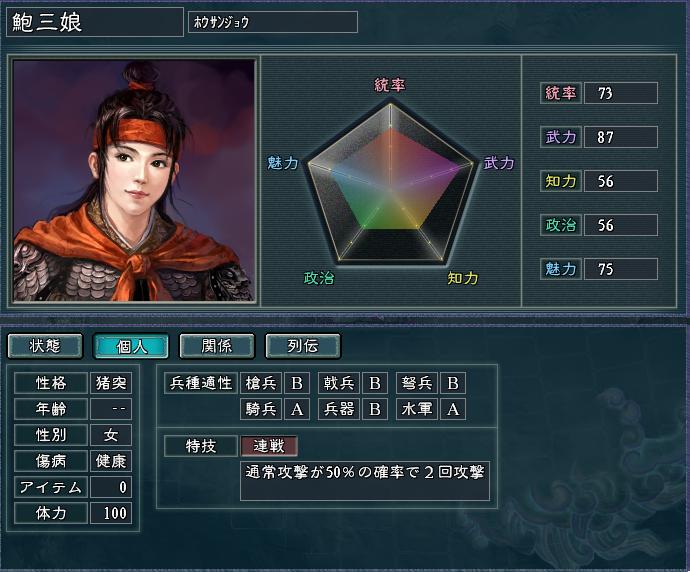
Task: Click the 槍兵 troop type cell
Action: pyautogui.click(x=261, y=383)
